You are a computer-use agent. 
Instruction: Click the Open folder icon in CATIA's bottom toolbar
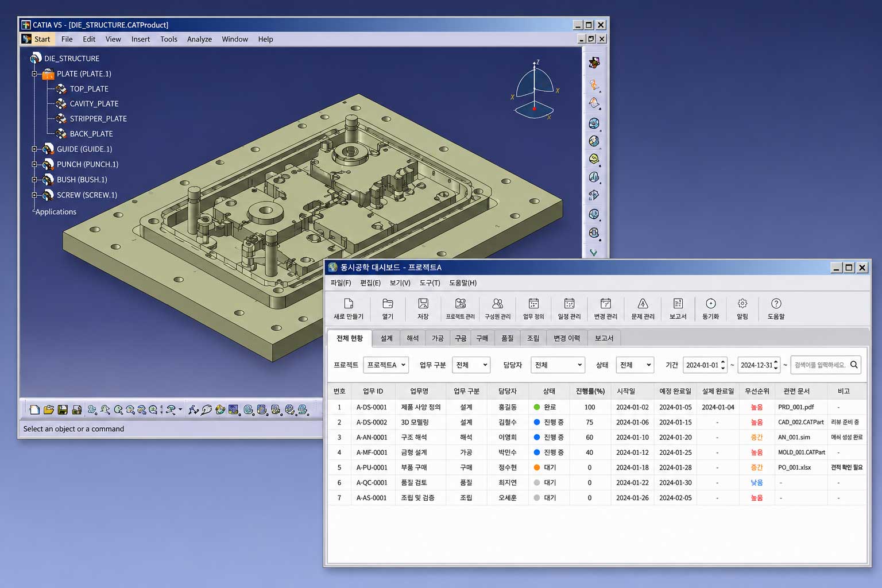point(49,409)
